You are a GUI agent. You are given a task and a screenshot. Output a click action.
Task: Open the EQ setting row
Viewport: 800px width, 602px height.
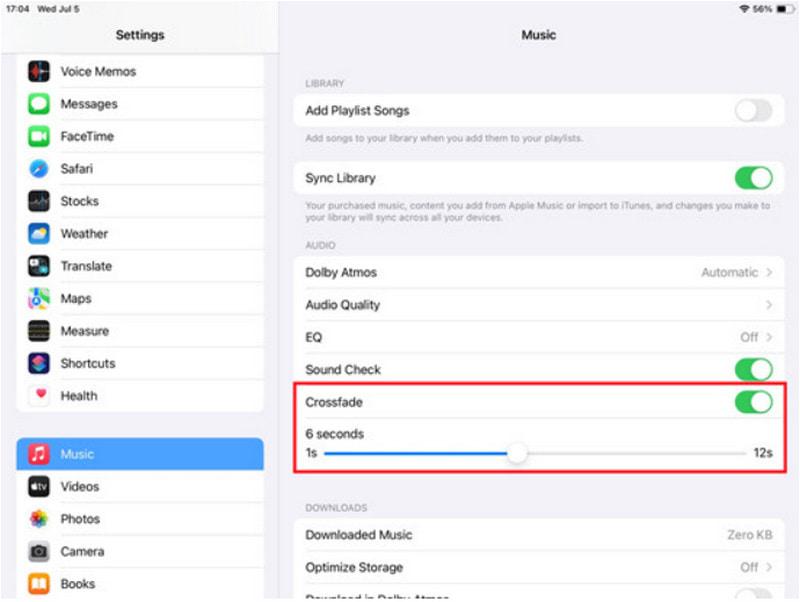tap(539, 337)
